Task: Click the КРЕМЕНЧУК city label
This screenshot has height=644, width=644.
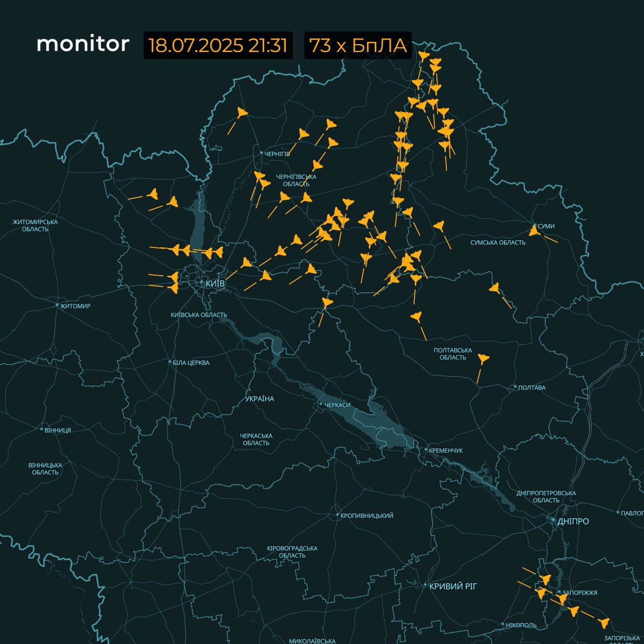Action: (x=446, y=450)
